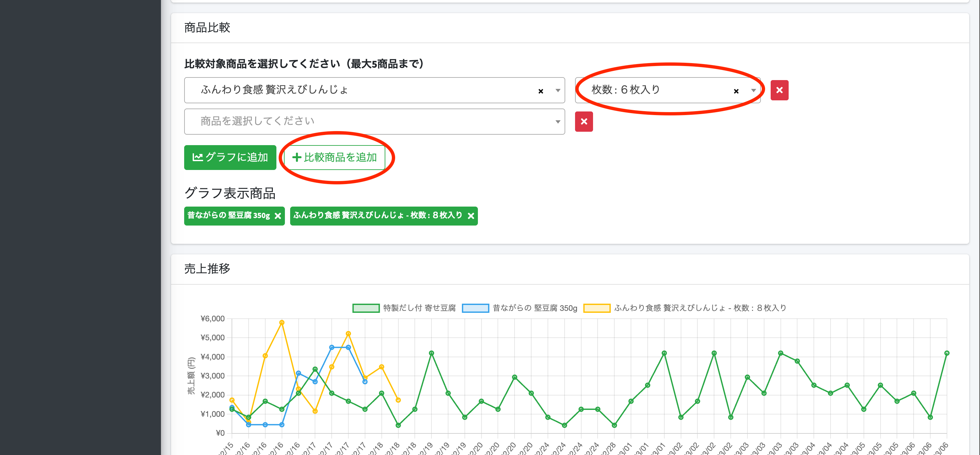Viewport: 980px width, 455px height.
Task: Open the 枚数: 6枚入り variant dropdown
Action: [753, 91]
